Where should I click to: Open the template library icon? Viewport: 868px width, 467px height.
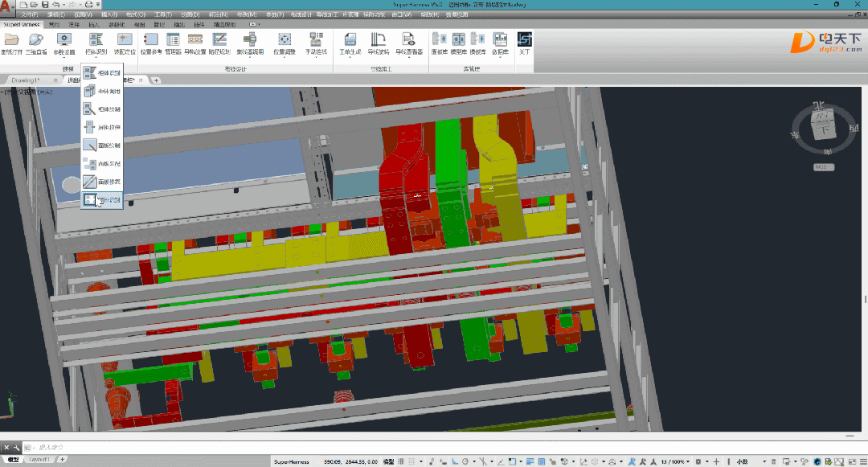coord(477,40)
